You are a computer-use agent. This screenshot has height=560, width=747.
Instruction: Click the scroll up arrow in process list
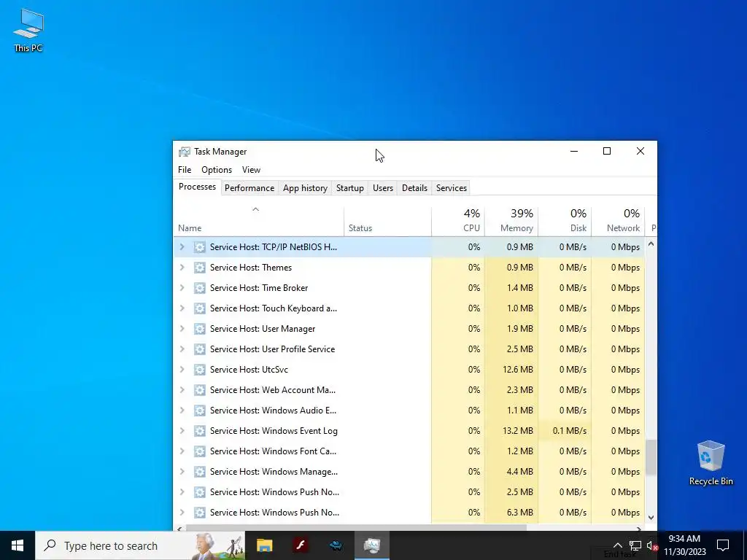tap(651, 244)
